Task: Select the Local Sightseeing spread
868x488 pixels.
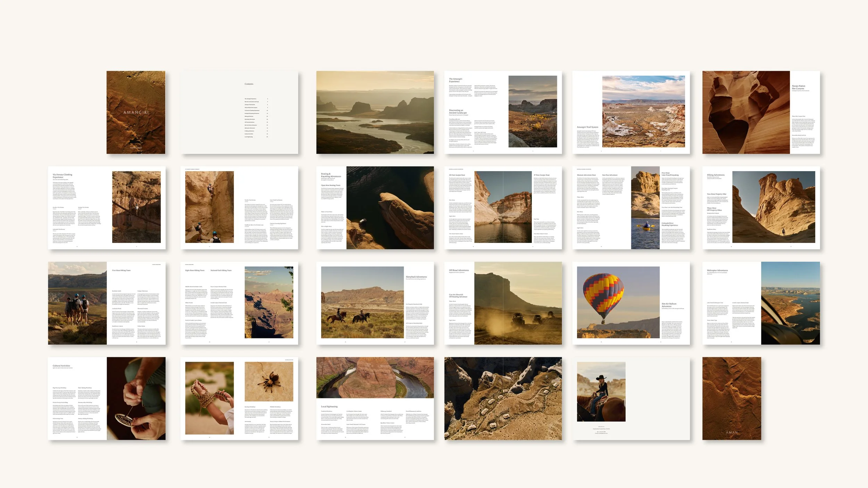Action: point(375,398)
